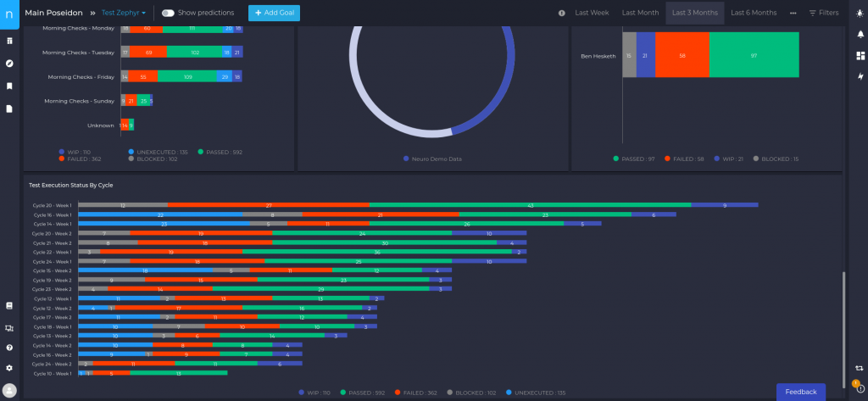Toggle the UNEXECUTED : 135 legend in the Morning Checks chart
Screen dimensions: 868x401
(x=158, y=152)
